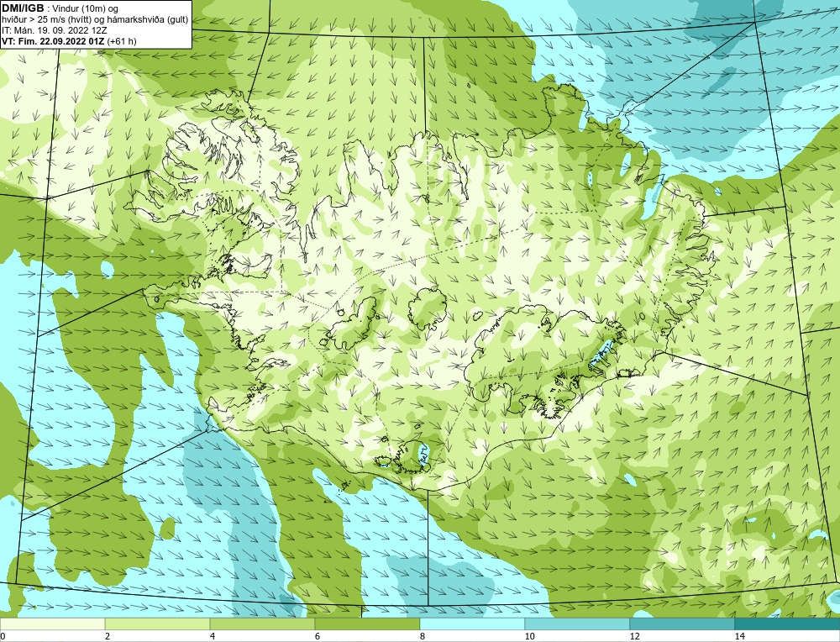Screen dimensions: 840x642
Task: Click the 2–4 m/s light green legend swatch
Action: pos(158,624)
